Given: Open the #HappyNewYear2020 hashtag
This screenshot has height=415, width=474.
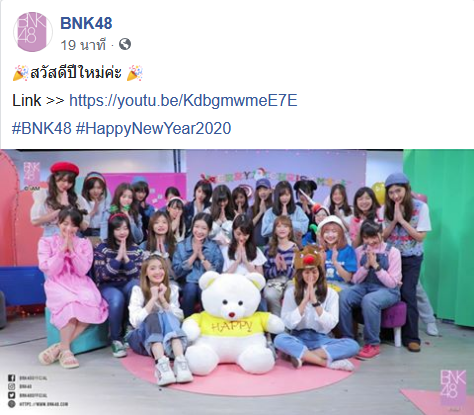Looking at the screenshot, I should click(x=153, y=128).
